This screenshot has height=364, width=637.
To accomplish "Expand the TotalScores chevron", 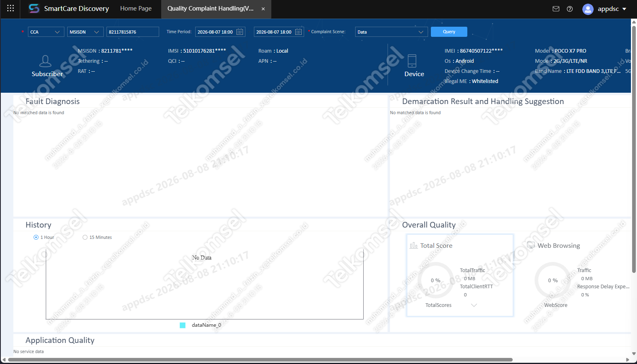I will [x=474, y=305].
